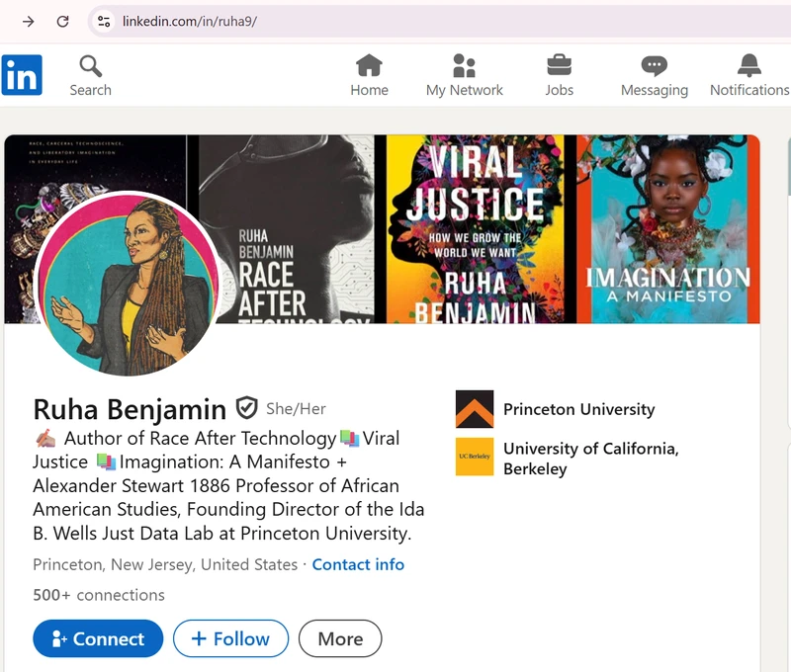This screenshot has height=672, width=791.
Task: Open the Messaging speech bubble icon
Action: [x=655, y=66]
